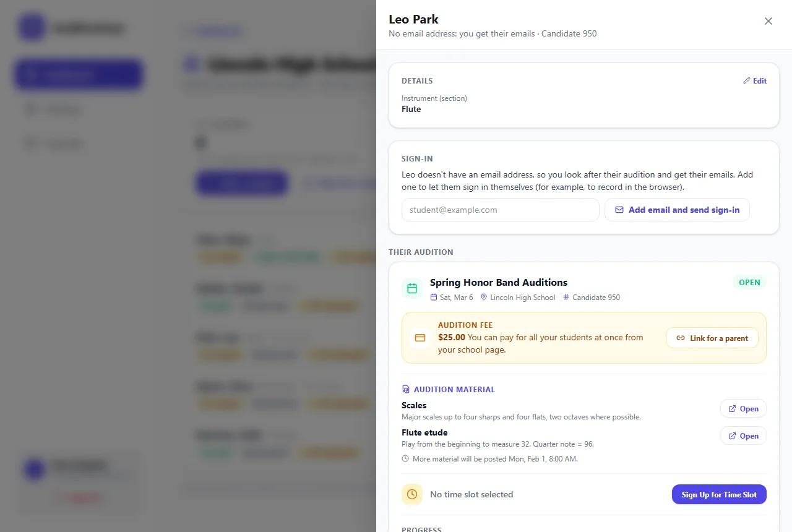Click the 'Flute' instrument value
This screenshot has width=792, height=532.
tap(411, 109)
